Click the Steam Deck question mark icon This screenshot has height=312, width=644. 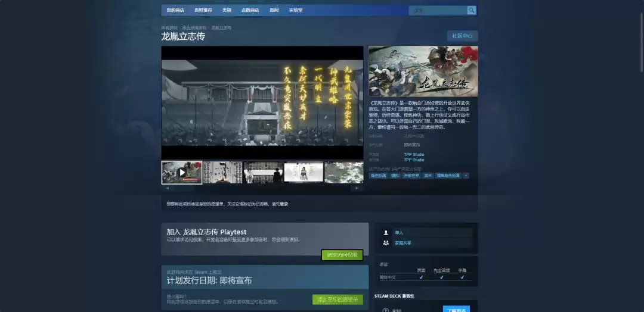point(385,310)
